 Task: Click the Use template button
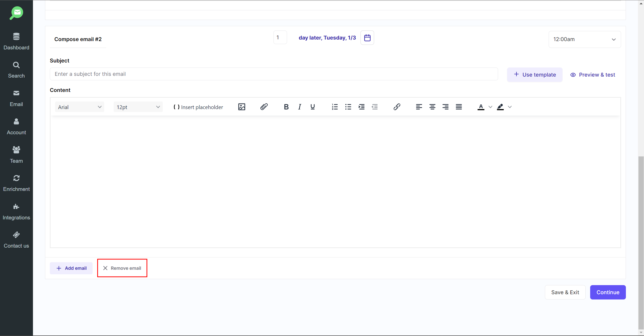click(x=535, y=75)
